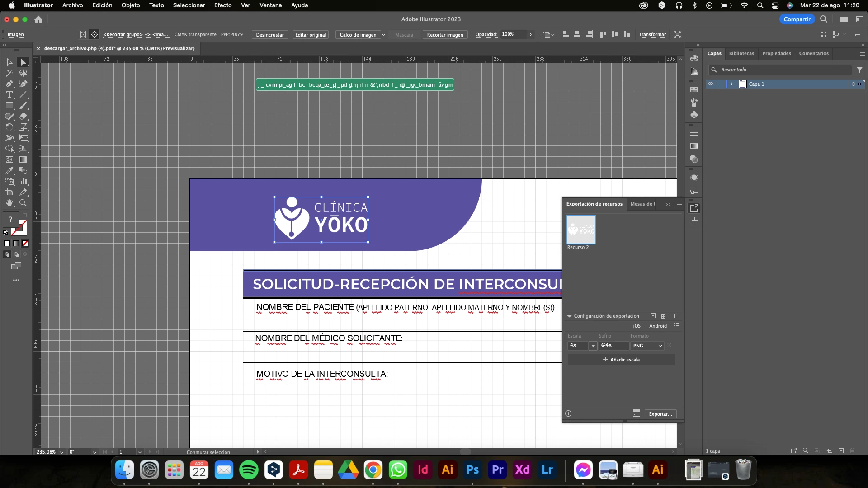This screenshot has height=488, width=868.
Task: Select the Gradient tool
Action: click(24, 160)
